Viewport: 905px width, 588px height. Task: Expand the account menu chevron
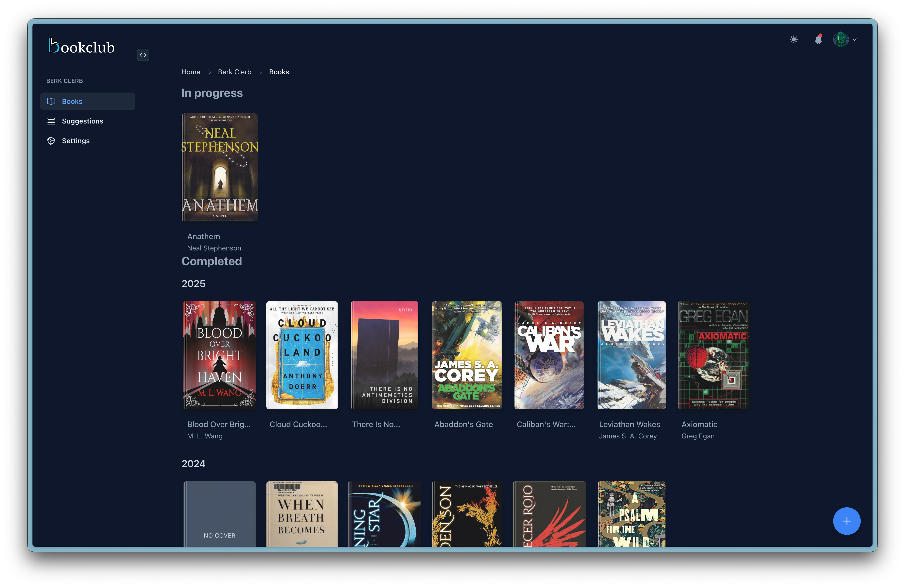pos(855,40)
